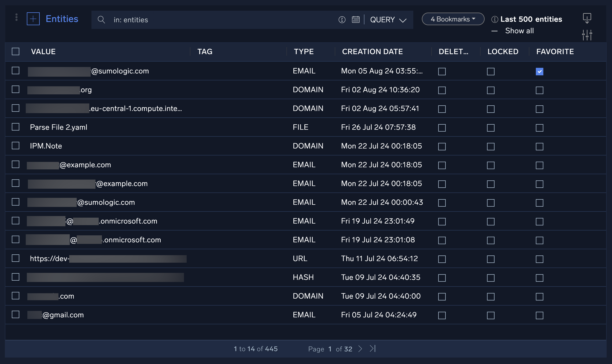Tick row checkbox for IPM.Note
Image resolution: width=612 pixels, height=364 pixels.
click(x=16, y=146)
